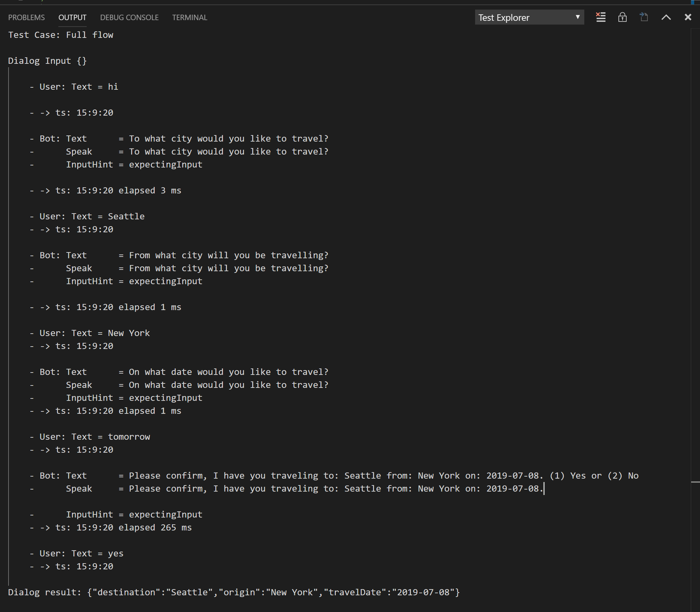This screenshot has height=612, width=700.
Task: Open the TERMINAL tab
Action: [x=189, y=17]
